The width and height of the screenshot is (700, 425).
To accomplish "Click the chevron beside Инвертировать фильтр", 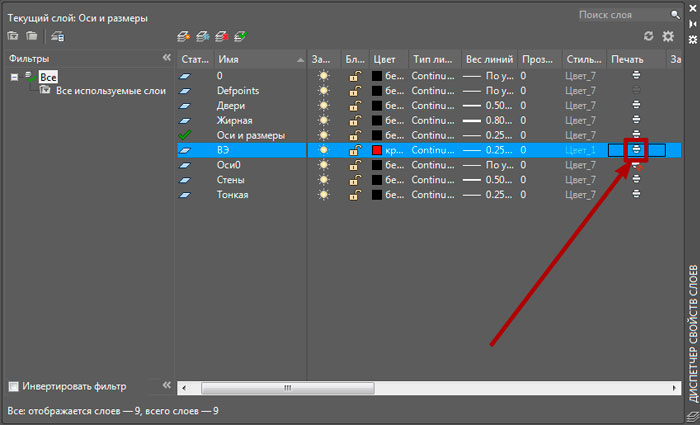I will click(x=167, y=385).
